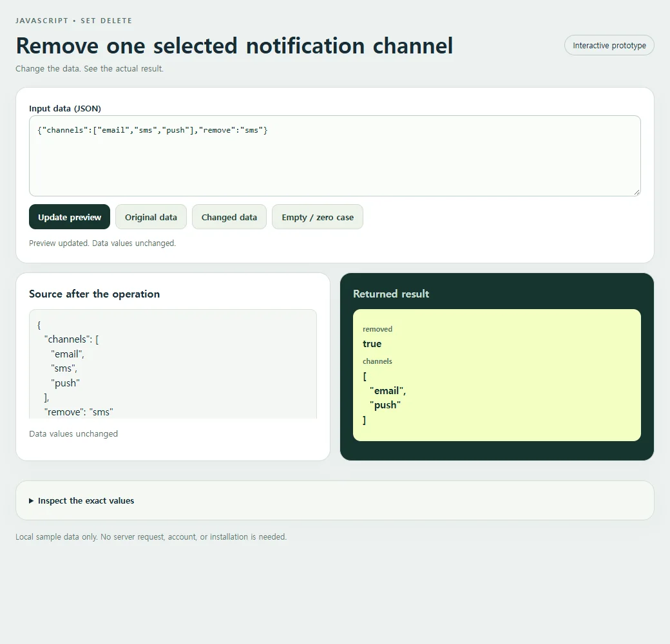The height and width of the screenshot is (644, 670).
Task: Click 'Data values unchanged' note under source
Action: pos(73,434)
